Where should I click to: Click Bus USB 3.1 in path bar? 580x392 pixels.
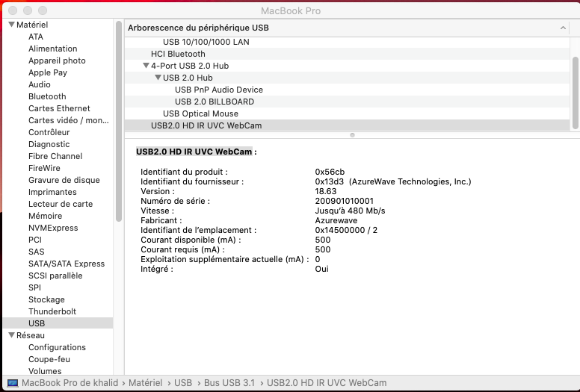(229, 383)
